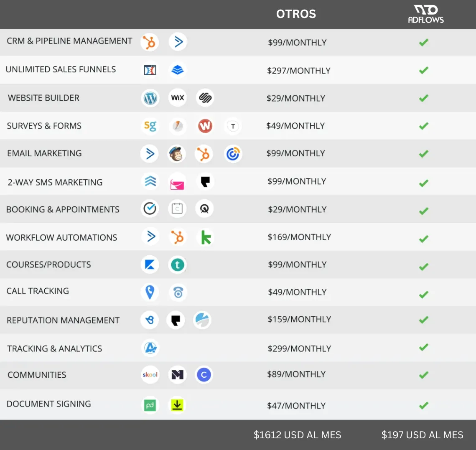Image resolution: width=476 pixels, height=450 pixels.
Task: Select the Skool logo in Communities row
Action: click(x=150, y=375)
